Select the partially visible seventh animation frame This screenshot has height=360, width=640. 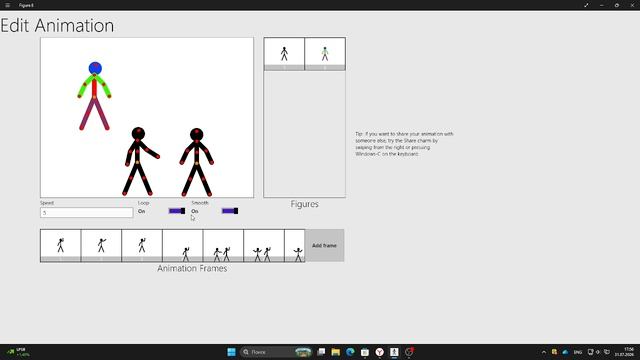click(x=295, y=246)
